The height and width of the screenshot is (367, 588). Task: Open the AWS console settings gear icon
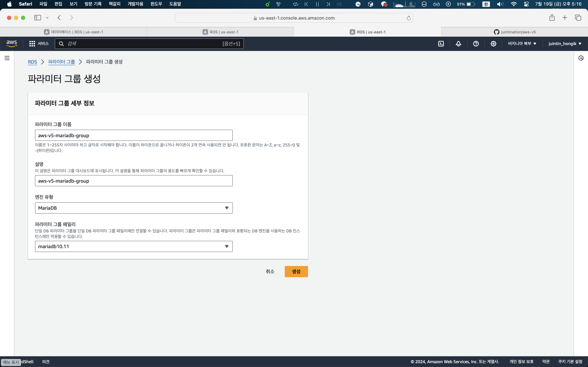tap(493, 44)
